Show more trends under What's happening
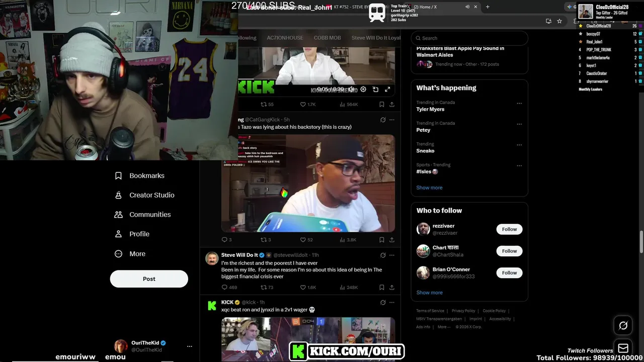 tap(429, 188)
